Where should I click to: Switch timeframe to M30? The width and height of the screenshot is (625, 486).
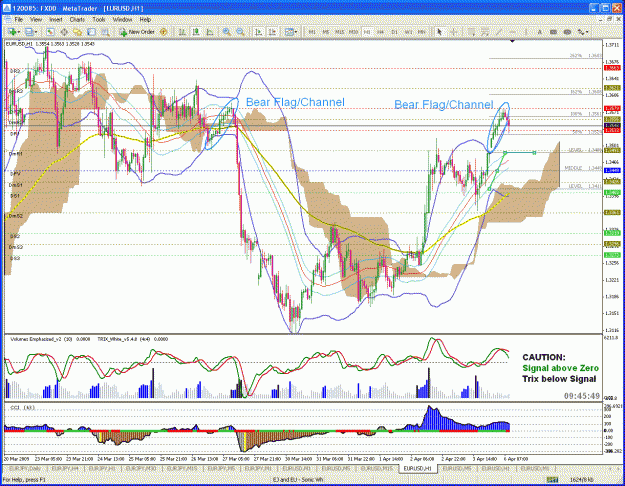353,32
